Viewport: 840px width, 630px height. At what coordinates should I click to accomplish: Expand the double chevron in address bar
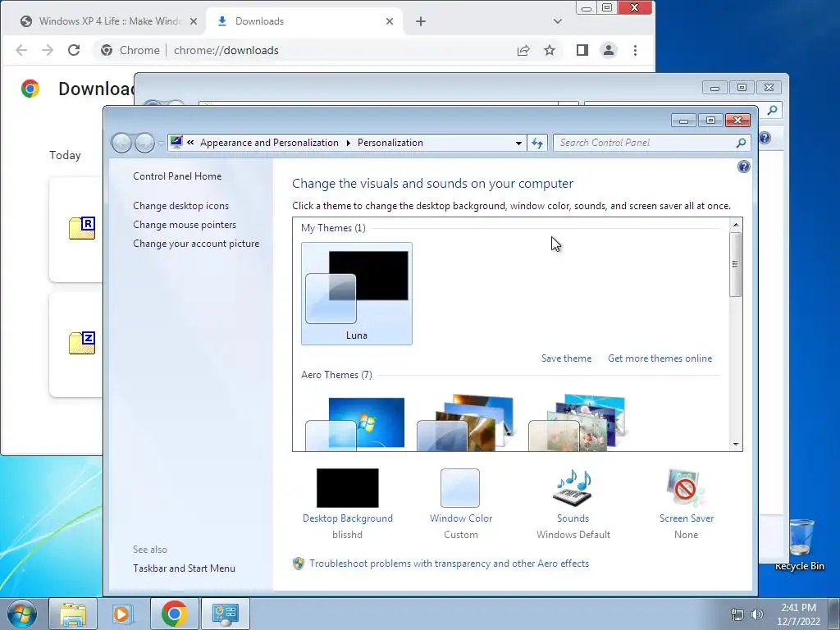190,143
